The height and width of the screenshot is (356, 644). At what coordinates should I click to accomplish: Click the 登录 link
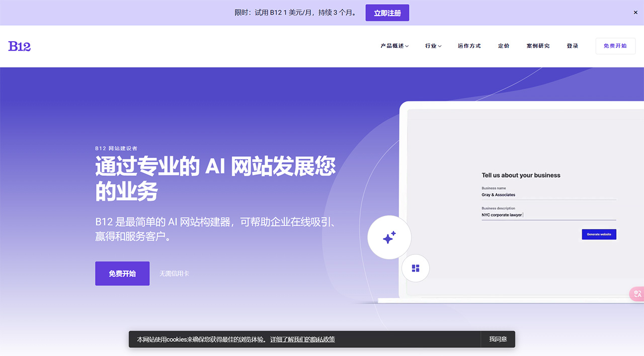572,46
